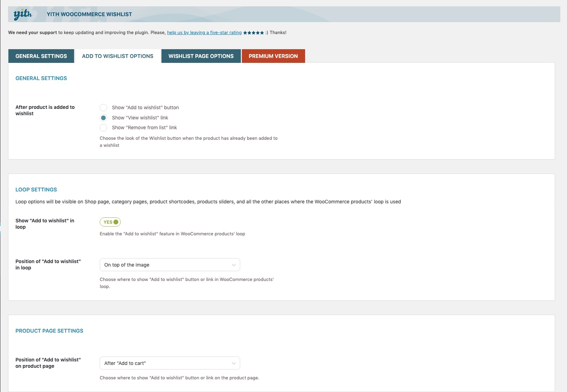This screenshot has width=567, height=392.
Task: Click the YITH WooCommerce Wishlist title
Action: [x=90, y=14]
